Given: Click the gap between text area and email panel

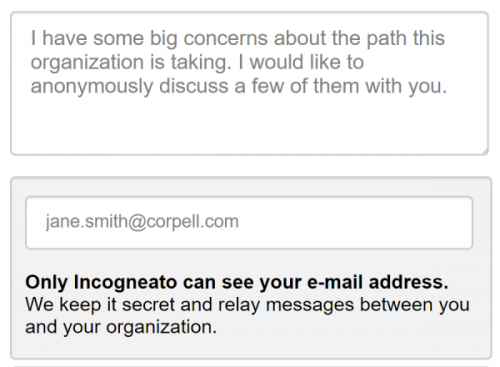Looking at the screenshot, I should [x=249, y=166].
